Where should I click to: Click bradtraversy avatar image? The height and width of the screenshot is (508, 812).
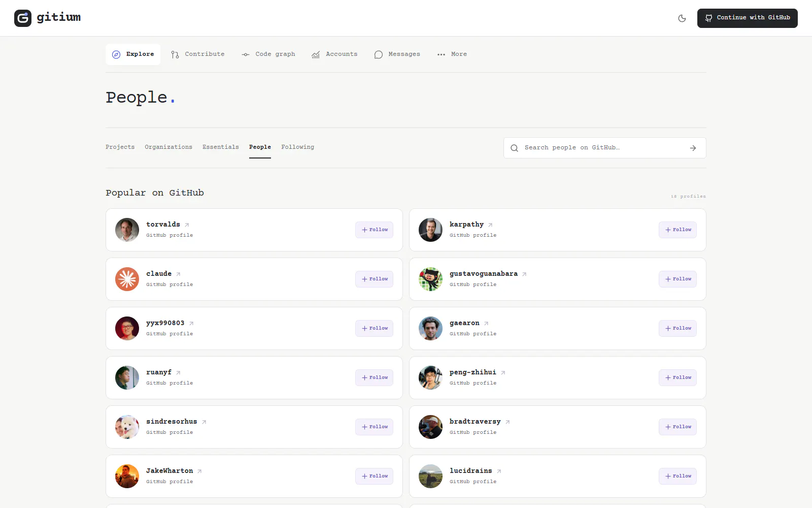(430, 427)
